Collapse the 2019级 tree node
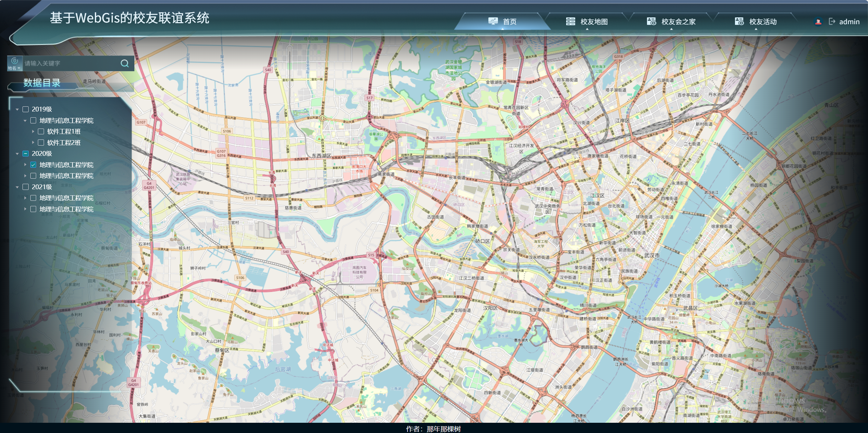868x433 pixels. [x=17, y=109]
